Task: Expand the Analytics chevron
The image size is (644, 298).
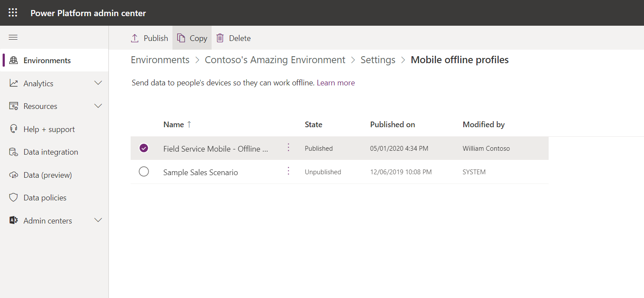Action: tap(98, 83)
